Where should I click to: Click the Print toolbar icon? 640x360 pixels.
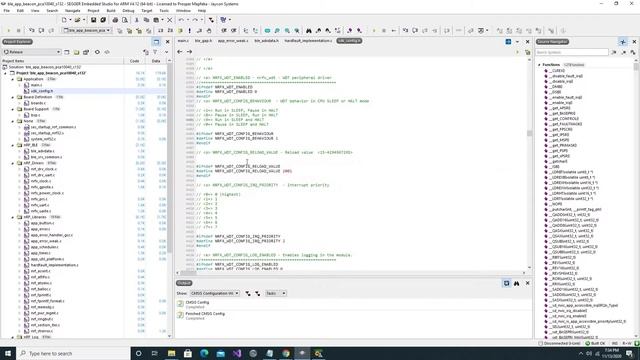point(115,20)
